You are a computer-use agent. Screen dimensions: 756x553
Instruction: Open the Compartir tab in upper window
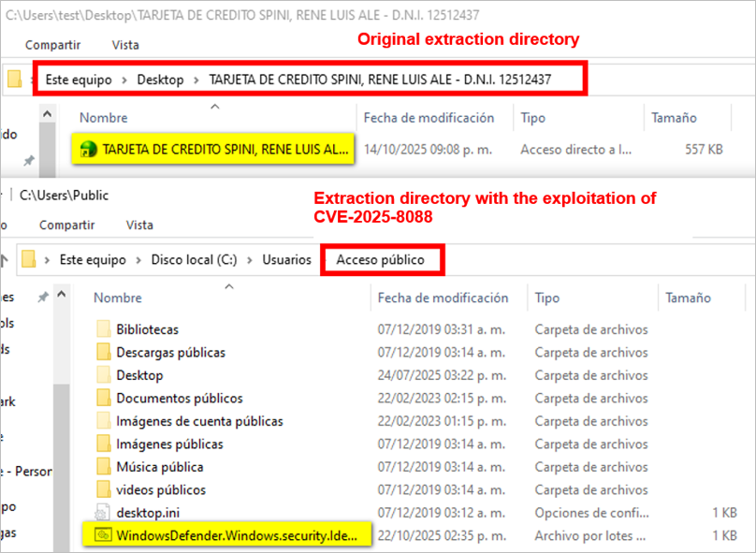pyautogui.click(x=52, y=45)
